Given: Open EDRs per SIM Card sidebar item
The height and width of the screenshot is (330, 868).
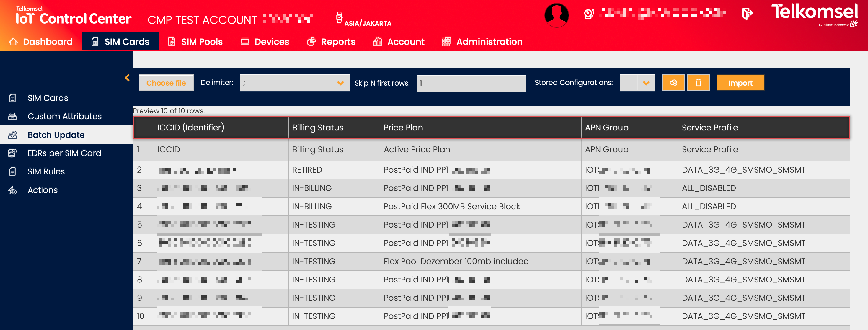Looking at the screenshot, I should click(x=64, y=153).
